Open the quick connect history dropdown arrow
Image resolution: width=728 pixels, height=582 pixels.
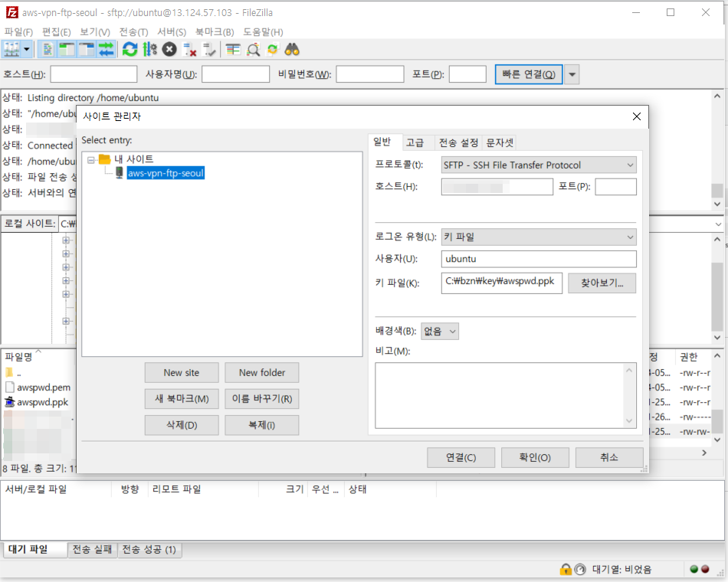(x=572, y=75)
